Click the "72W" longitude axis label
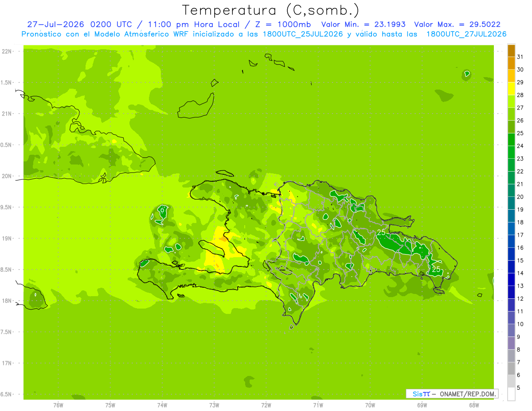Screen dimensions: 532x411 [266, 405]
